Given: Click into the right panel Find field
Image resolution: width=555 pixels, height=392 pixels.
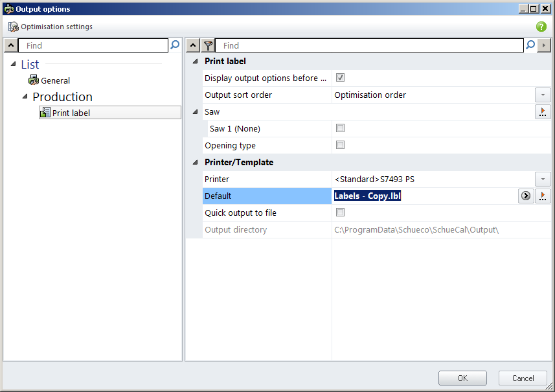Looking at the screenshot, I should pos(369,45).
